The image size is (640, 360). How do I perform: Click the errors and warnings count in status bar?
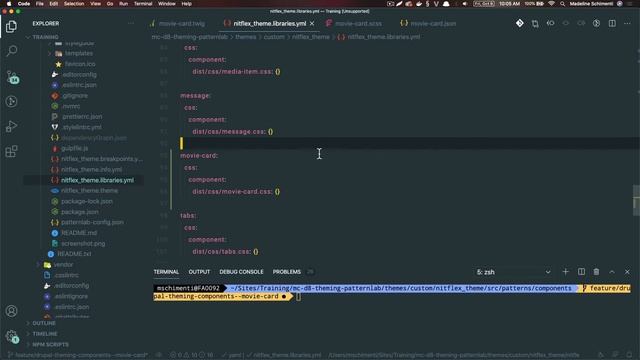[x=191, y=355]
